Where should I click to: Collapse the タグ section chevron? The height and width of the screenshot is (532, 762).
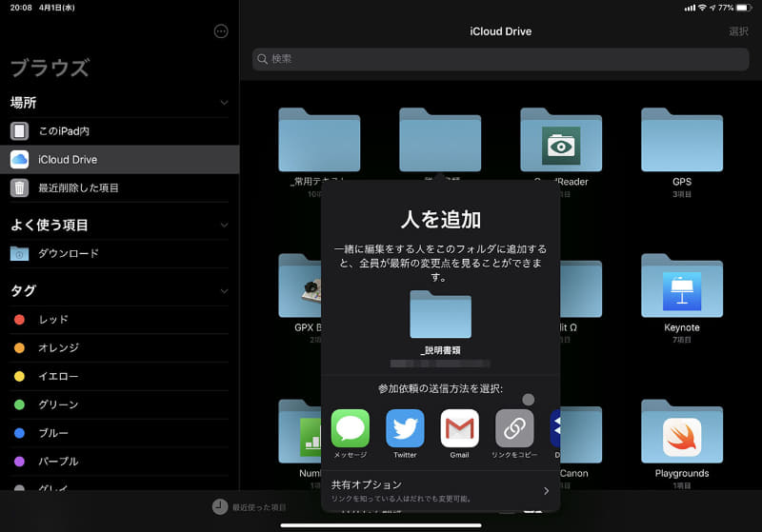tap(224, 291)
